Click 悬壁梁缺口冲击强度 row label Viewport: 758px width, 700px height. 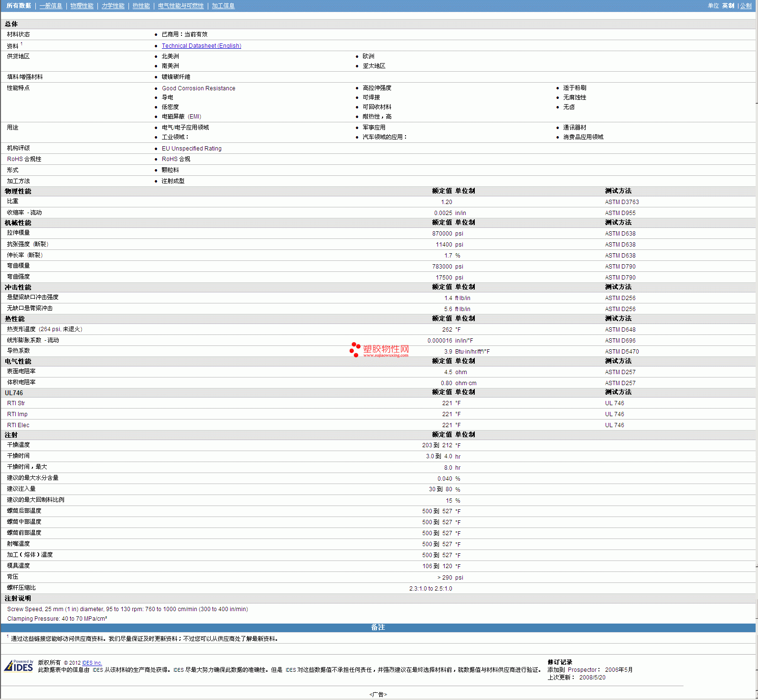click(x=32, y=297)
